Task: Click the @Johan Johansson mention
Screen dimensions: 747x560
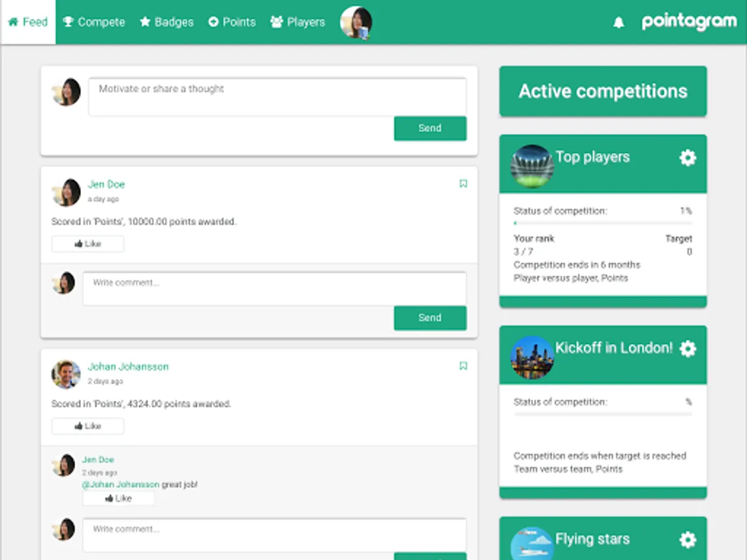Action: 121,485
